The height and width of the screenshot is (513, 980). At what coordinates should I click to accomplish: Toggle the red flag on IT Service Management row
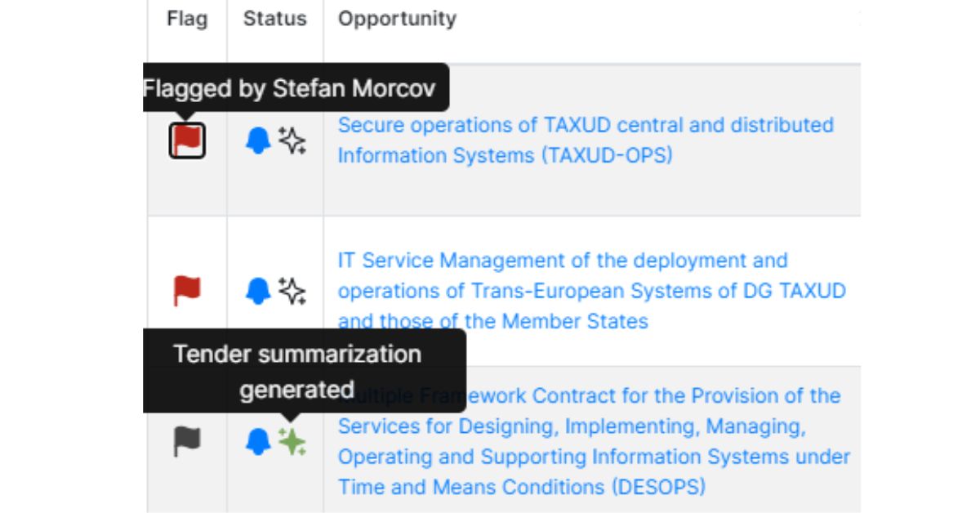187,291
